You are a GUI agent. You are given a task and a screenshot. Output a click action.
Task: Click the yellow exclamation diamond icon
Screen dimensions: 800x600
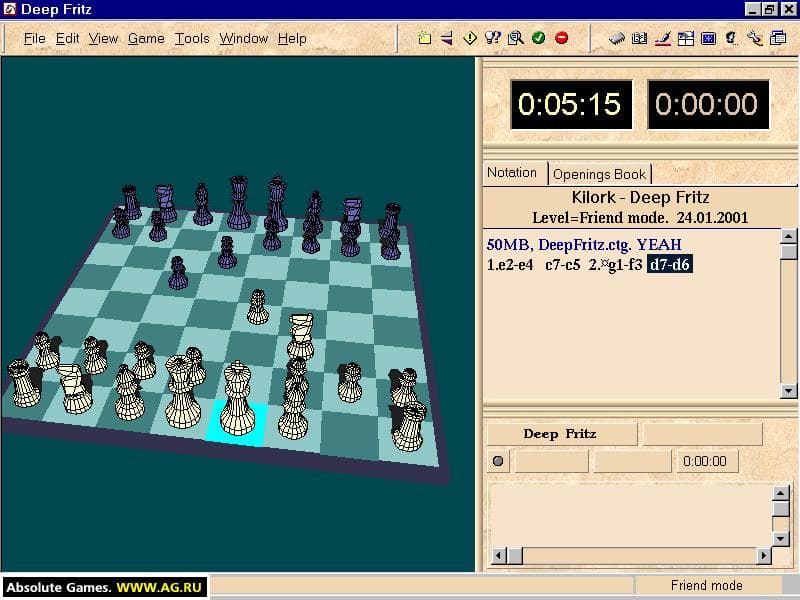470,38
